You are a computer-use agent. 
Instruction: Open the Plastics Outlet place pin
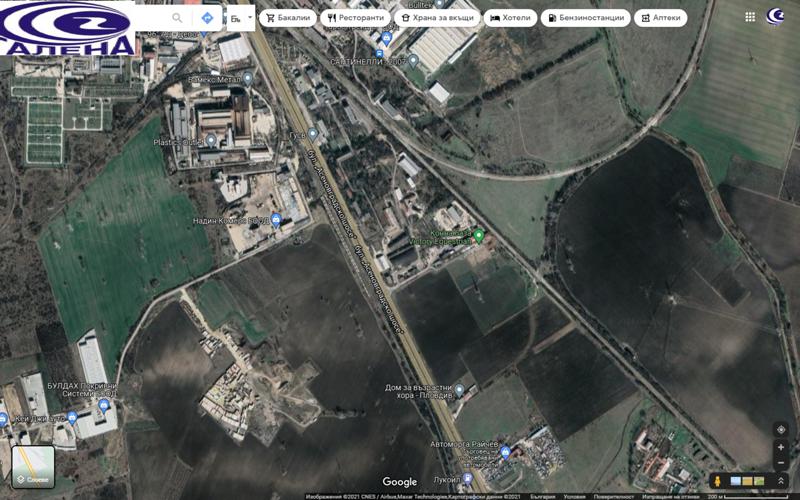tap(211, 140)
